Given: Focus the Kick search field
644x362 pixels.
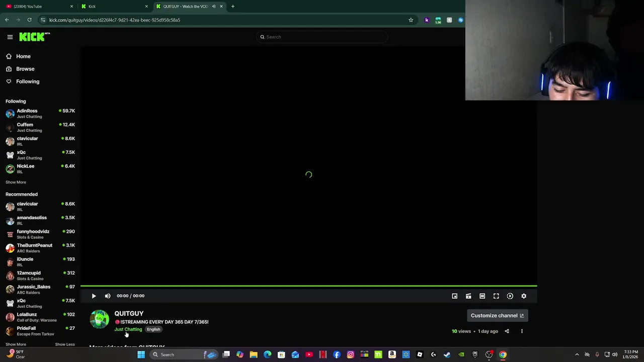Looking at the screenshot, I should [322, 37].
